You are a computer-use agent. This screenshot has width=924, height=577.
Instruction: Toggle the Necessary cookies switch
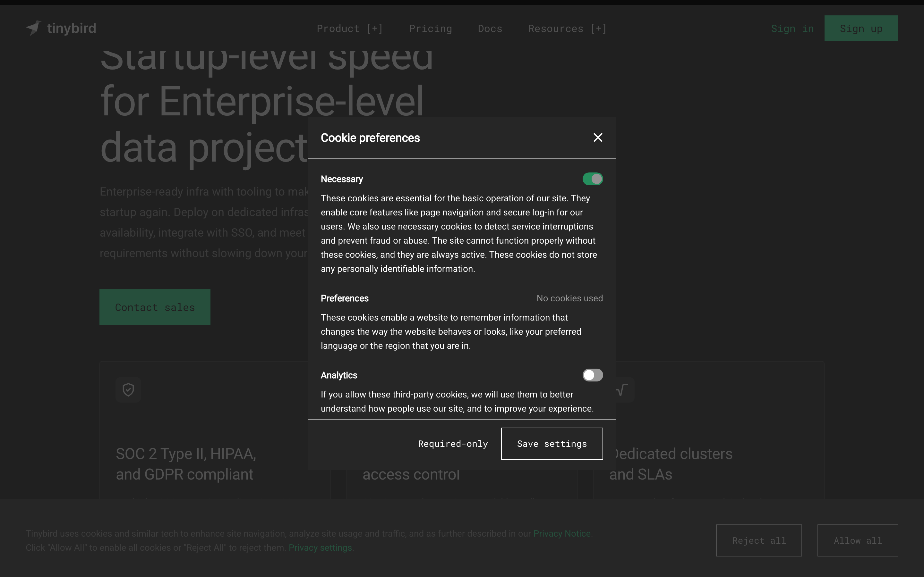tap(593, 179)
